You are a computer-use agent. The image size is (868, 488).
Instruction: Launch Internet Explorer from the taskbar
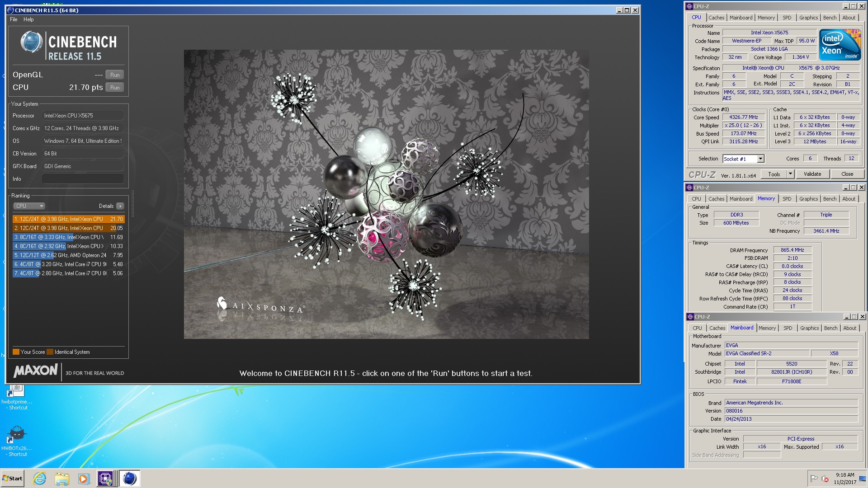40,479
